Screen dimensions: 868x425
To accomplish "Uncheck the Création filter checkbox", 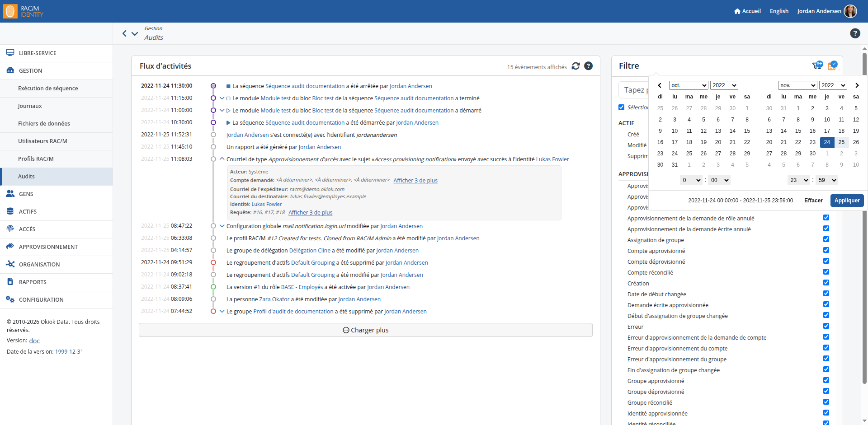I will pyautogui.click(x=826, y=283).
